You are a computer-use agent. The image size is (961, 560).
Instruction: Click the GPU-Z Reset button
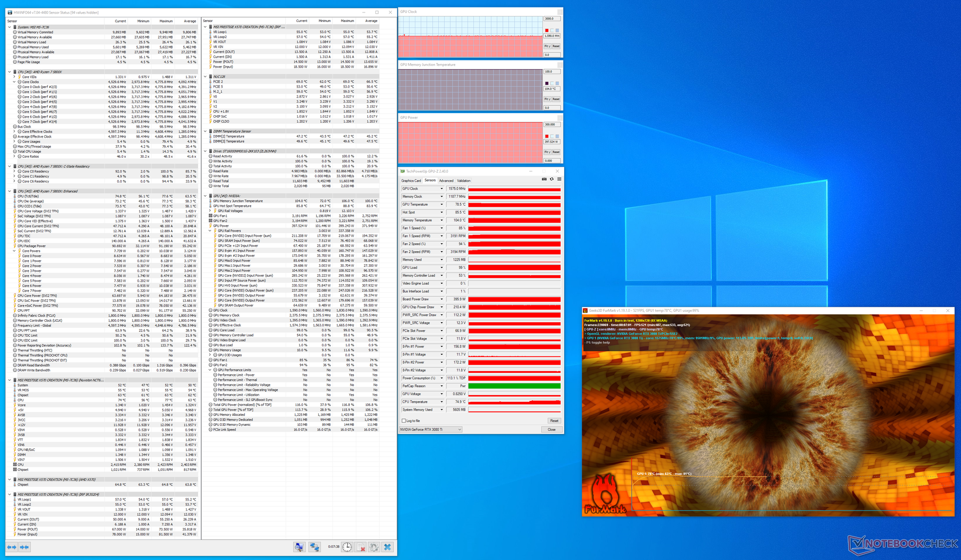(554, 421)
